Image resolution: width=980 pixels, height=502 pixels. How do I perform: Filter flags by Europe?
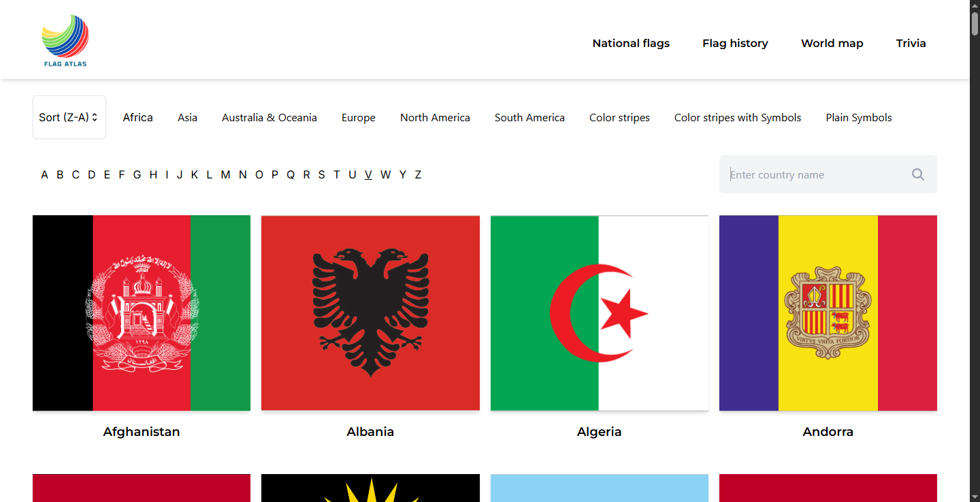(x=359, y=117)
